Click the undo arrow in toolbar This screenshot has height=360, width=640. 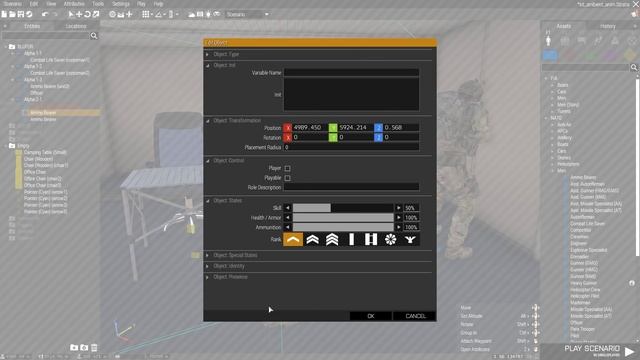click(x=45, y=14)
